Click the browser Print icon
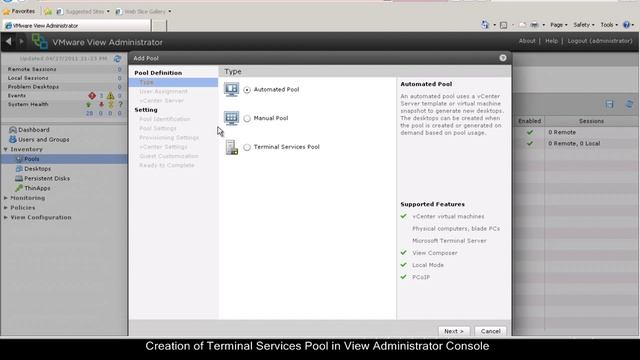This screenshot has height=360, width=640. click(x=534, y=25)
